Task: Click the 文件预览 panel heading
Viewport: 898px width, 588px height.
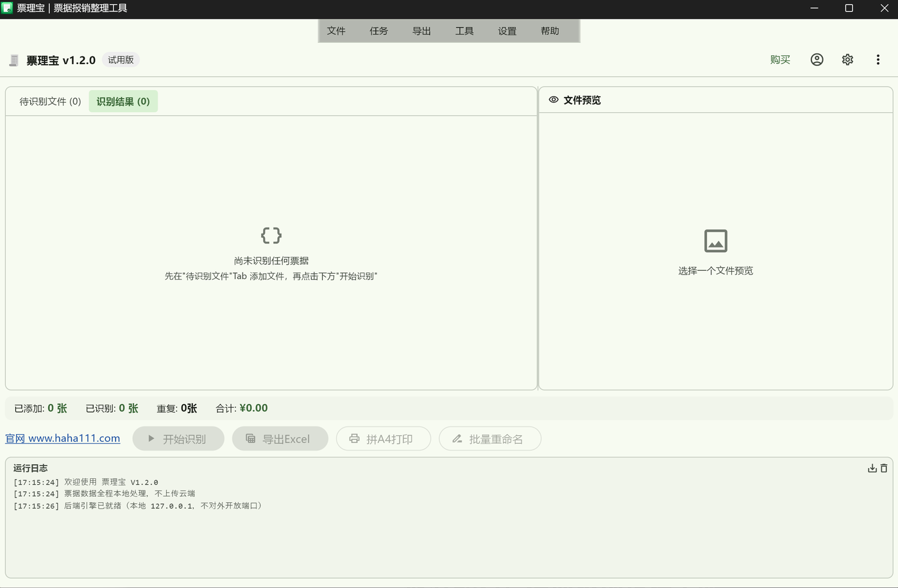Action: tap(582, 100)
